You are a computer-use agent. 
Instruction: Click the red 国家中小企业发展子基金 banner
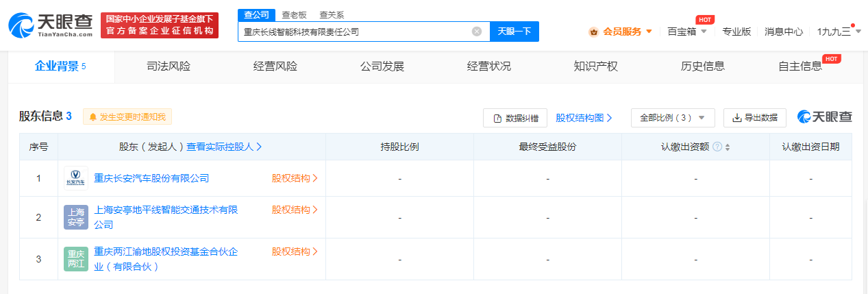[x=160, y=25]
